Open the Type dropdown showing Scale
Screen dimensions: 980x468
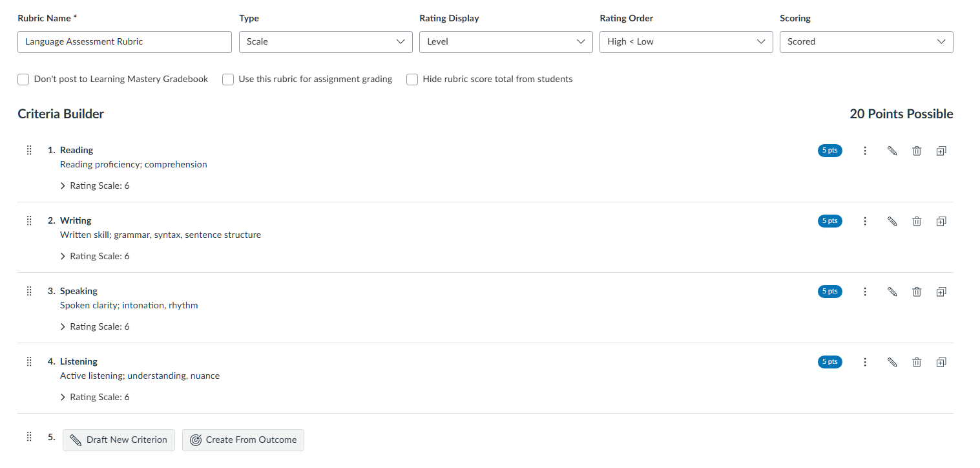(x=326, y=41)
